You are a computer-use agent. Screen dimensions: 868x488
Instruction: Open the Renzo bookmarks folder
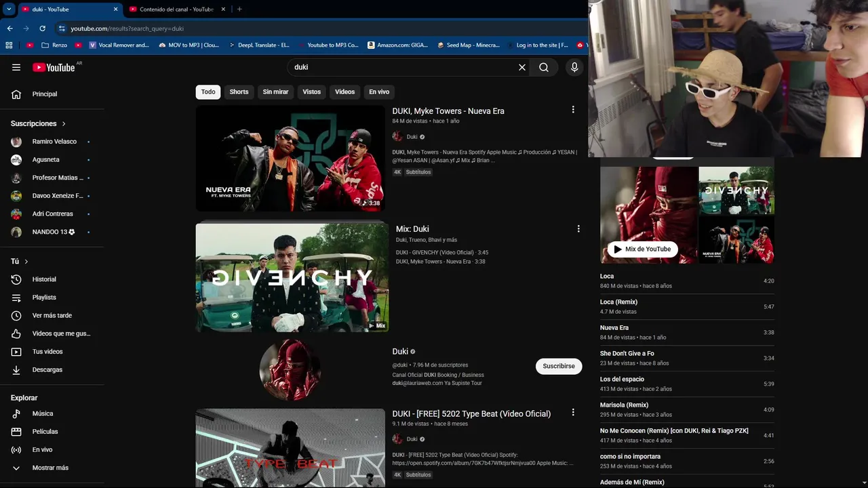[54, 45]
